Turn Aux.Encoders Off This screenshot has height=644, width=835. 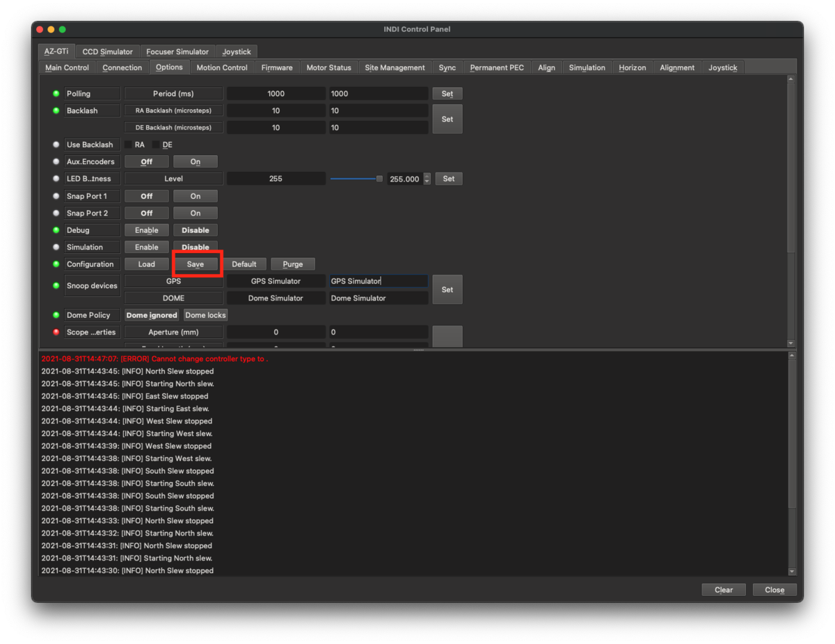(x=147, y=162)
